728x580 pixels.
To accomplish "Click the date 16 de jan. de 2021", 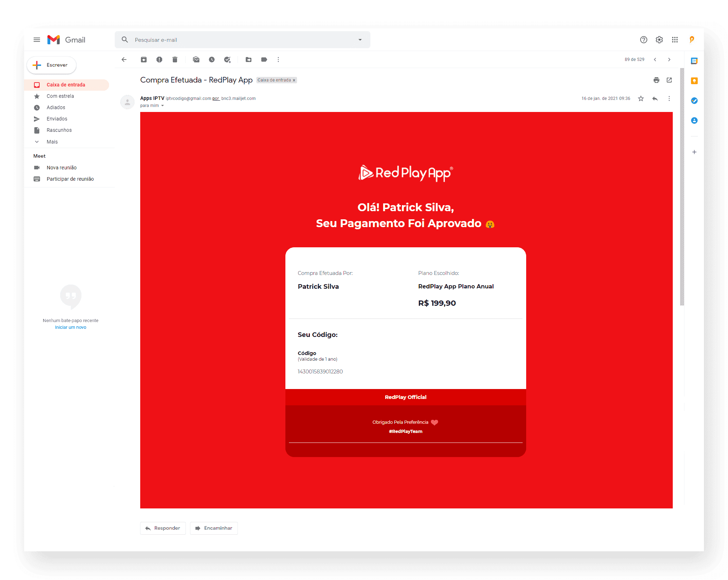I will tap(606, 98).
